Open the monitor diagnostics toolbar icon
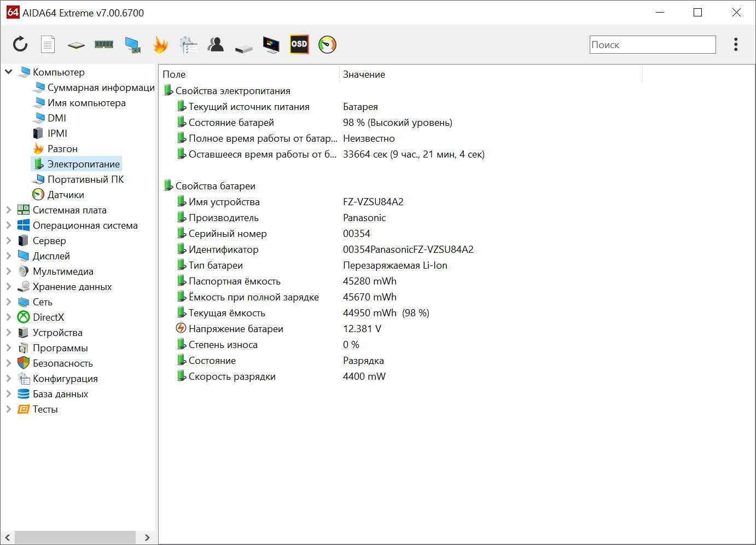This screenshot has width=756, height=545. point(271,45)
